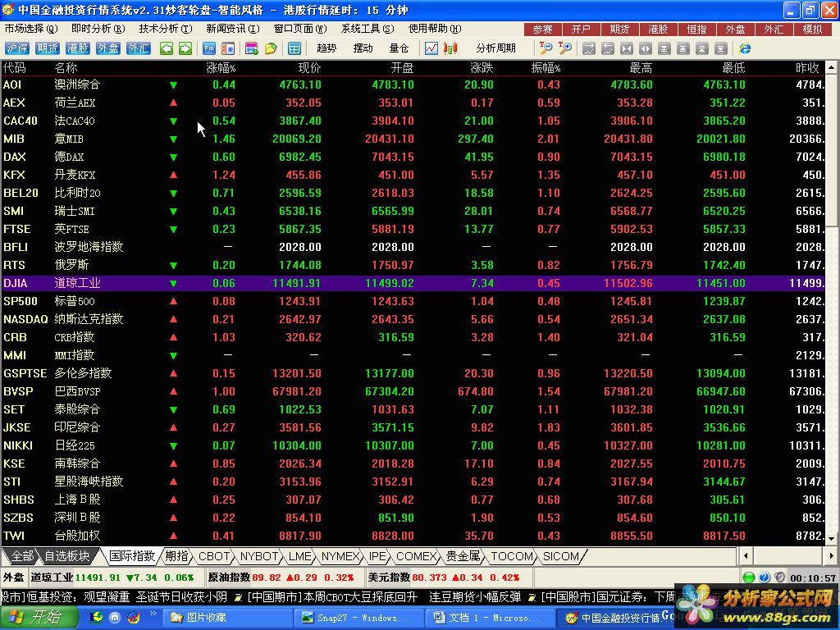Switch to the NYBOT tab
The image size is (840, 630).
pos(259,556)
